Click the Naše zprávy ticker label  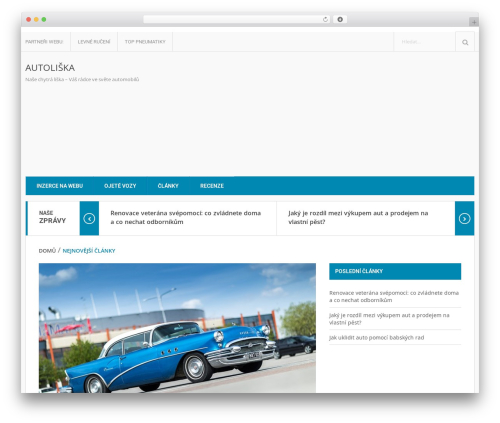click(x=52, y=217)
